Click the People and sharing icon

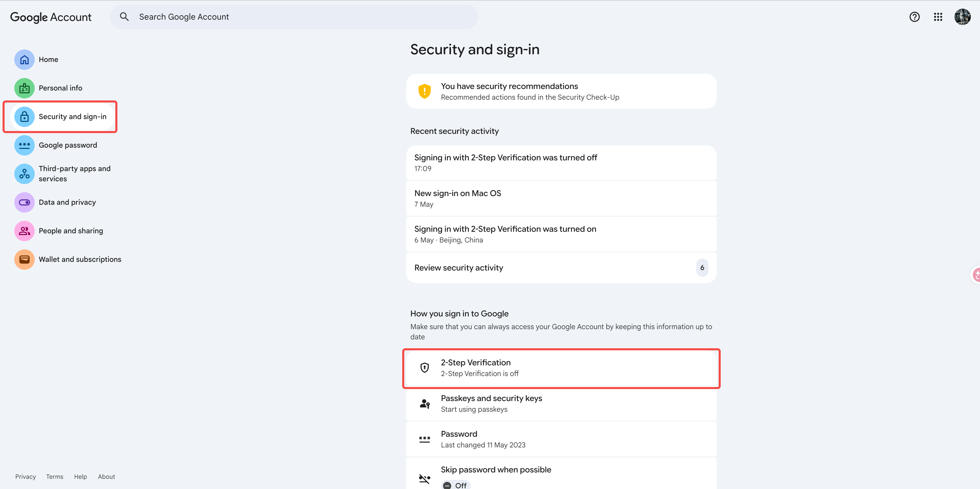point(24,231)
